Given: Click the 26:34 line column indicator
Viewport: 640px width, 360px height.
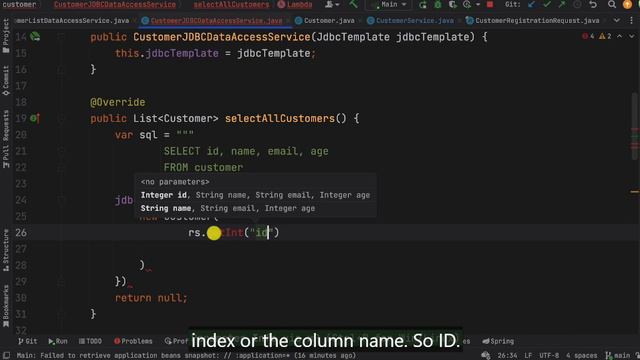Looking at the screenshot, I should pyautogui.click(x=507, y=356).
